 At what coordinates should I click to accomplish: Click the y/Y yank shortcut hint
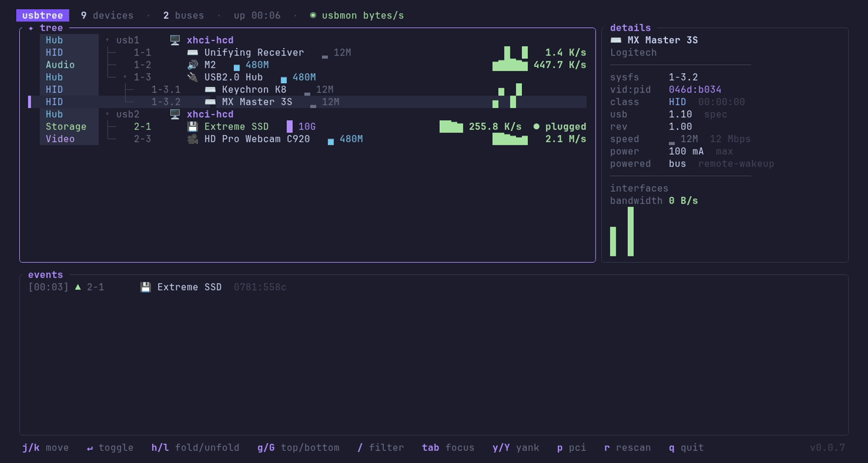tap(516, 447)
